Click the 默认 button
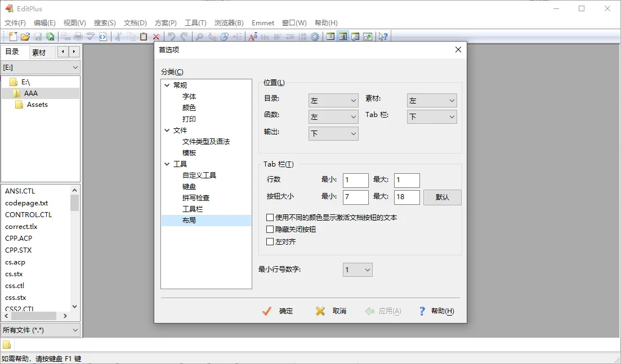Viewport: 621px width, 364px height. click(443, 197)
